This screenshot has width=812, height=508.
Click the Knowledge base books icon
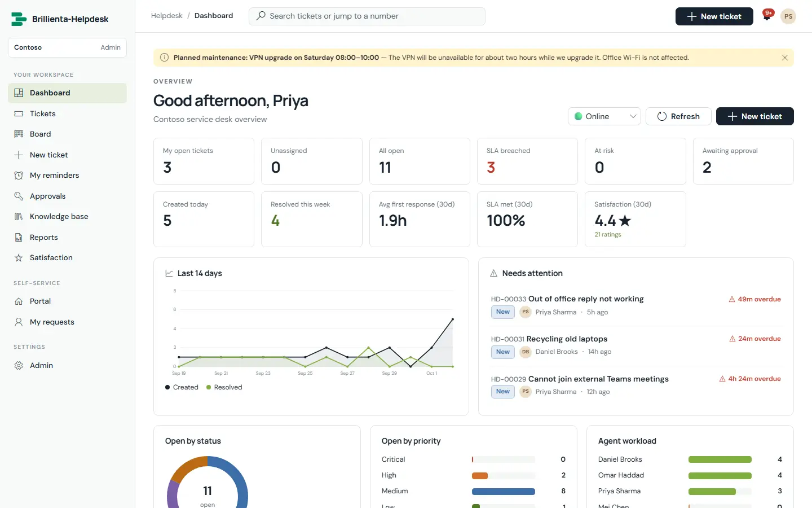click(19, 217)
